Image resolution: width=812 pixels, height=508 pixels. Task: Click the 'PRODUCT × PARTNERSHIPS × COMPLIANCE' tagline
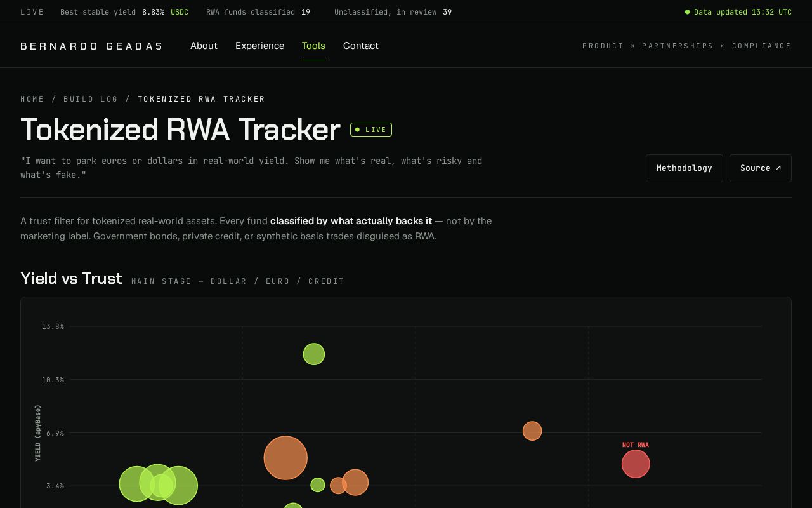tap(687, 46)
